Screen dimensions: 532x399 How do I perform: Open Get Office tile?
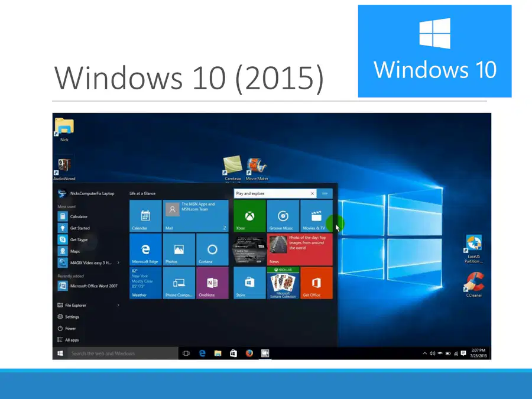tap(316, 283)
